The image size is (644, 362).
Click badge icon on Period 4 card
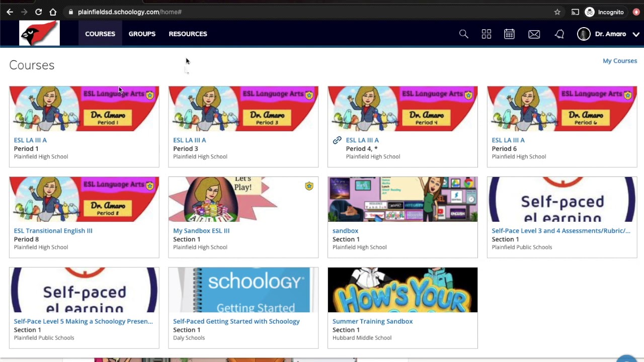[468, 95]
